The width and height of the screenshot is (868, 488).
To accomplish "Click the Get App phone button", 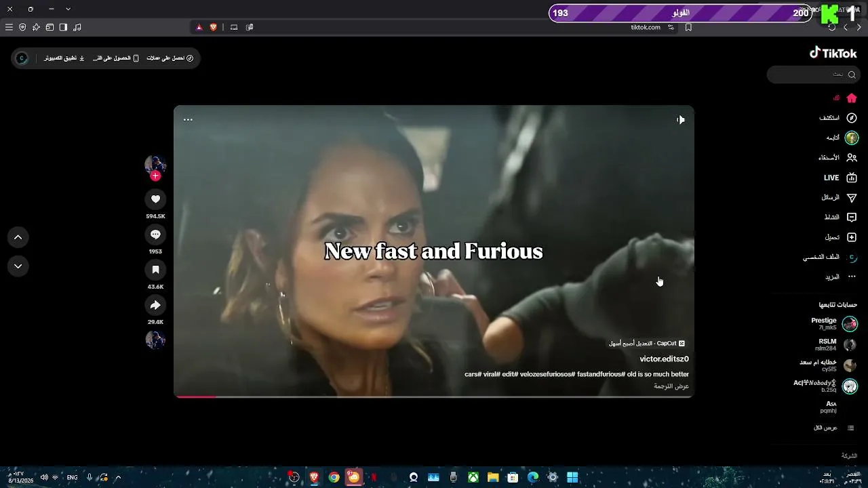I will 116,58.
